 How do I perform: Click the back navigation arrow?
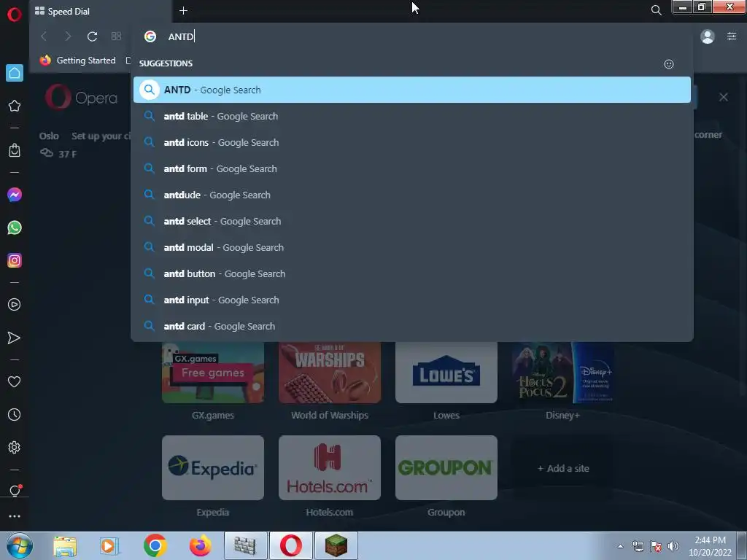44,36
